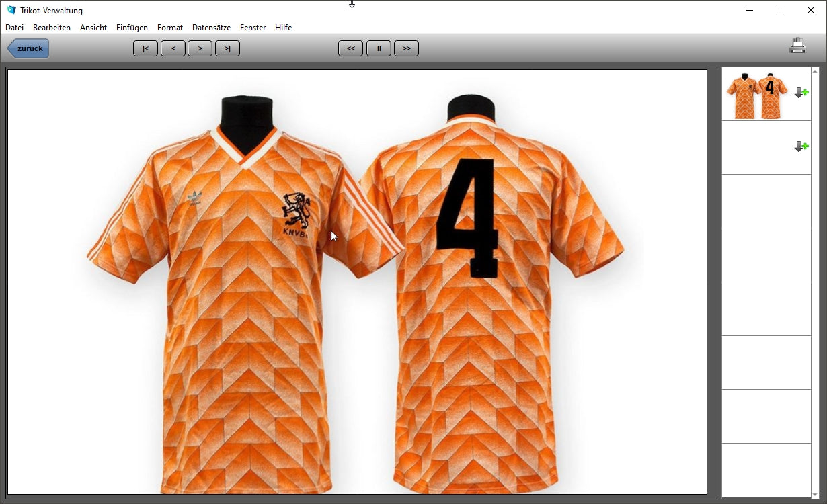Click import arrow icon beside jersey thumbnail
Image resolution: width=827 pixels, height=504 pixels.
click(801, 93)
